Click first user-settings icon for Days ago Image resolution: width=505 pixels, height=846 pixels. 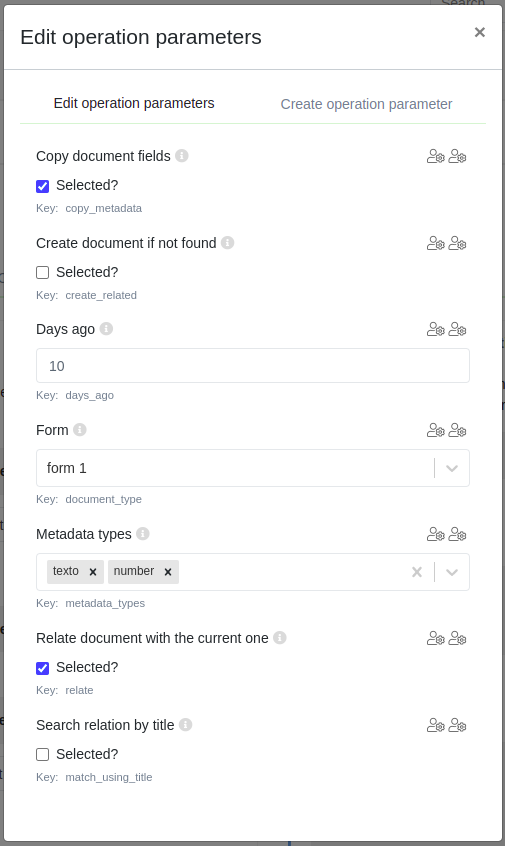pos(435,329)
